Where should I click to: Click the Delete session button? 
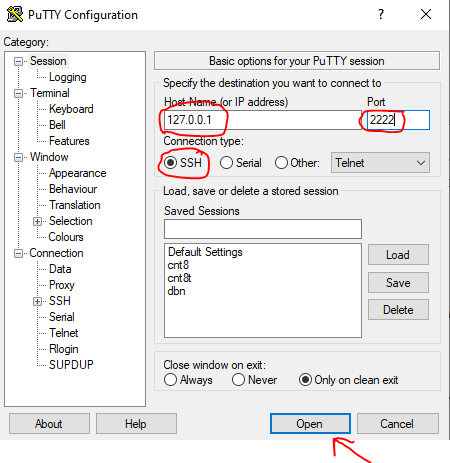coord(398,310)
